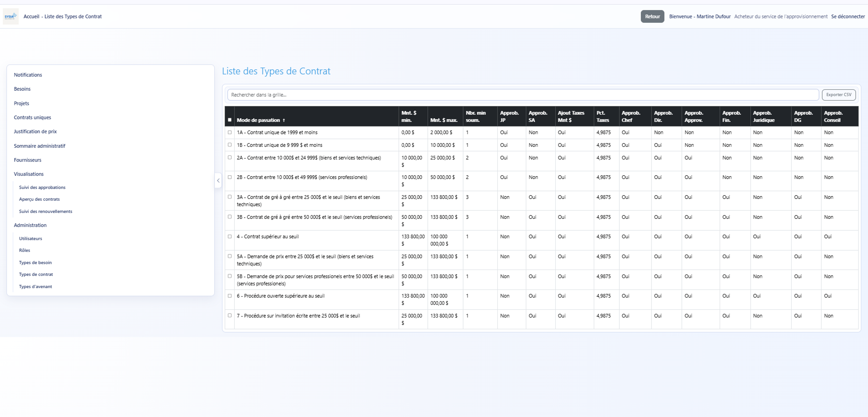This screenshot has height=417, width=868.
Task: Click '6 - Procédure ouverte supérieure au seuil'
Action: click(x=280, y=296)
